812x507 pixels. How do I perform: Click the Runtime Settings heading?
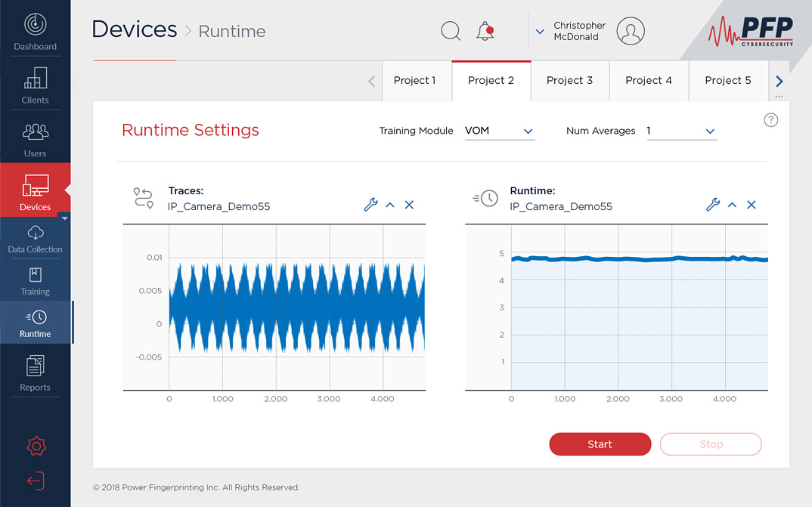coord(190,130)
